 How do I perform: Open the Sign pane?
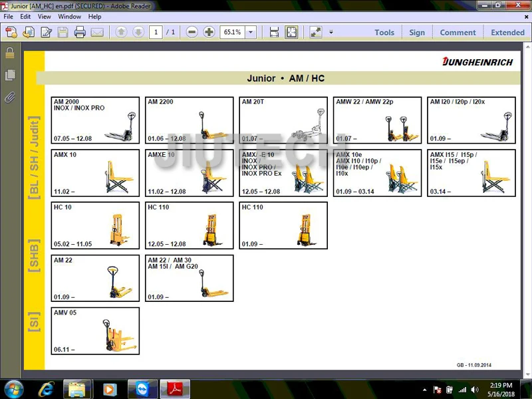pyautogui.click(x=417, y=33)
